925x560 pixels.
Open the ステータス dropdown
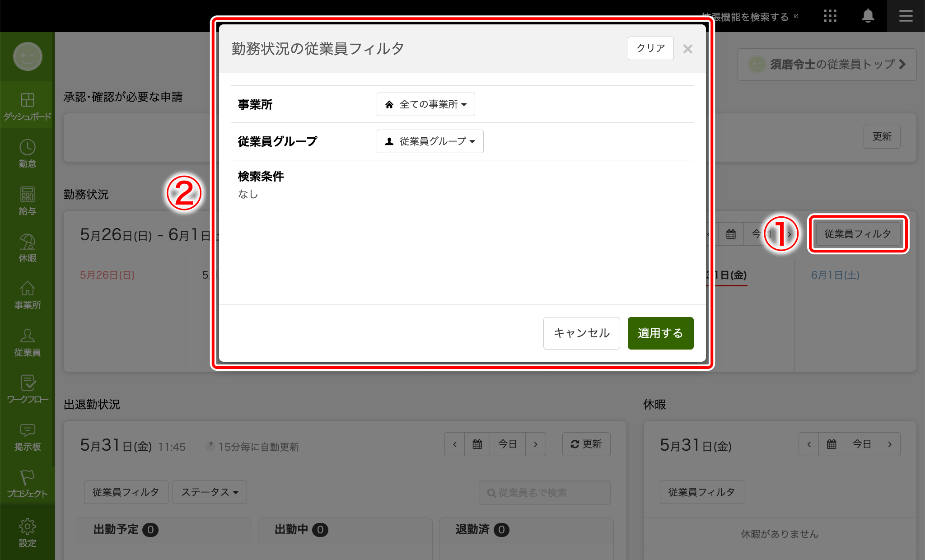(209, 492)
